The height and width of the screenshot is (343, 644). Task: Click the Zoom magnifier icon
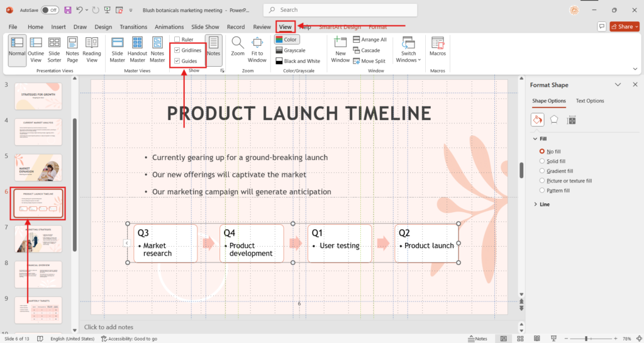pos(238,43)
